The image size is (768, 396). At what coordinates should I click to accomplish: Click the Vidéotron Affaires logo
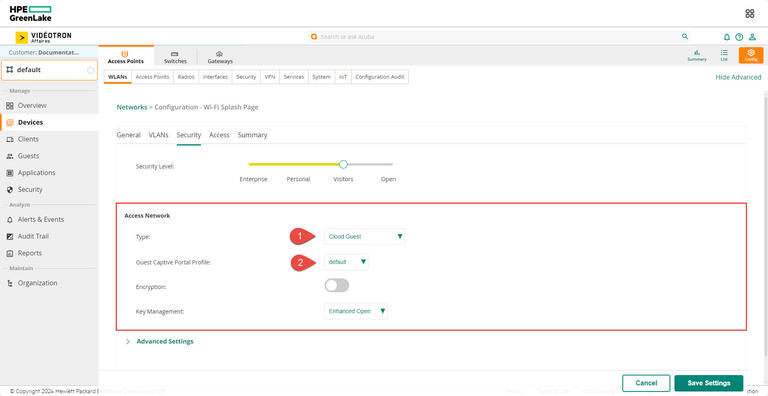pos(44,37)
